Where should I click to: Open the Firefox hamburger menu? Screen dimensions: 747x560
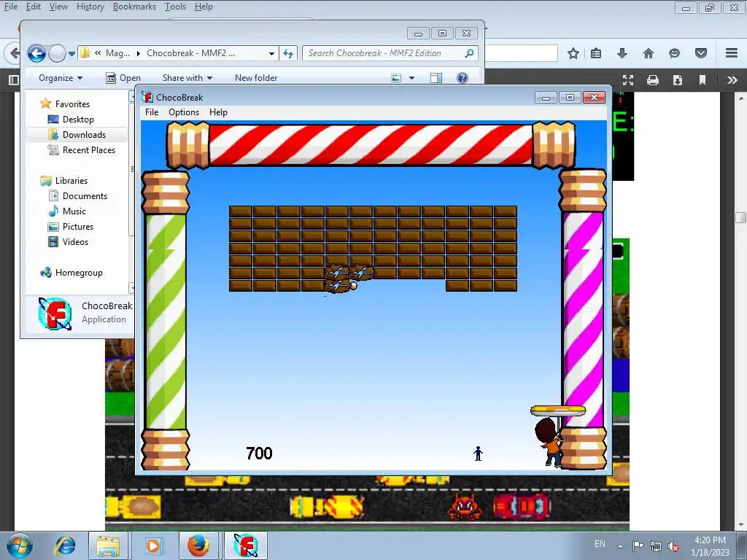pyautogui.click(x=732, y=52)
